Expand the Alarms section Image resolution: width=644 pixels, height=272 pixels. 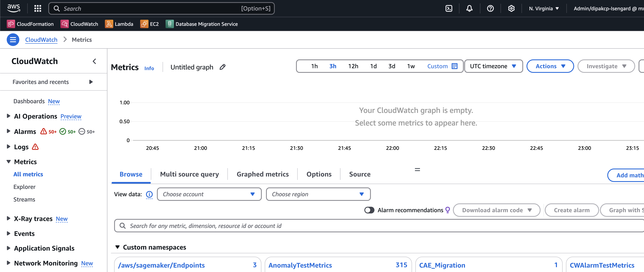click(x=9, y=131)
